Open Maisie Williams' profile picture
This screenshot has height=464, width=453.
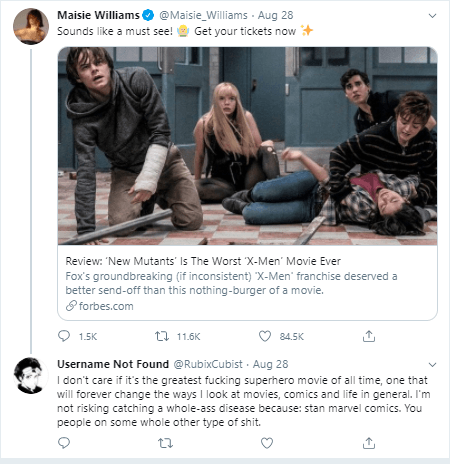31,26
